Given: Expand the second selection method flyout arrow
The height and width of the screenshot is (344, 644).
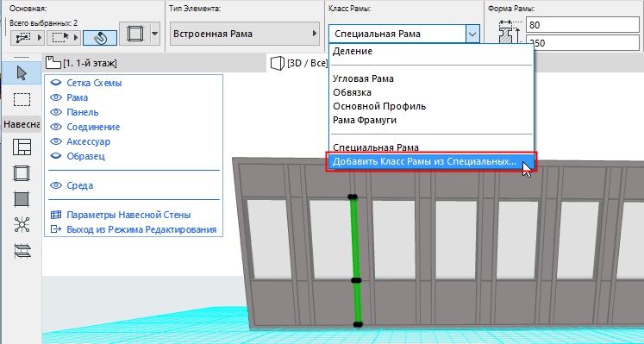Looking at the screenshot, I should click(x=76, y=38).
